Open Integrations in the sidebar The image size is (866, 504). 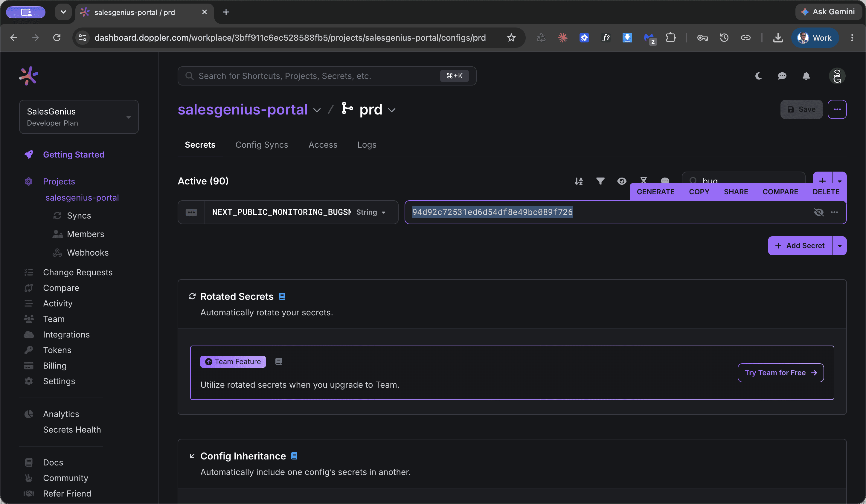tap(66, 334)
